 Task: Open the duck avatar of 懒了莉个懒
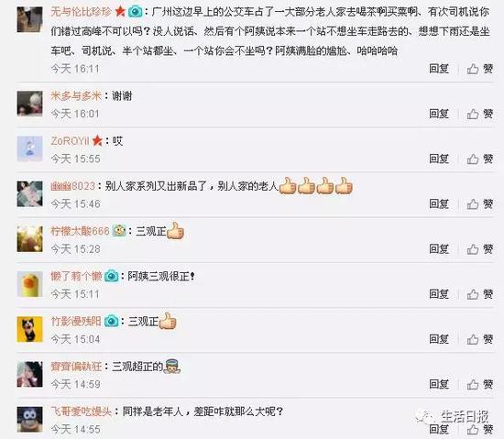click(x=29, y=284)
